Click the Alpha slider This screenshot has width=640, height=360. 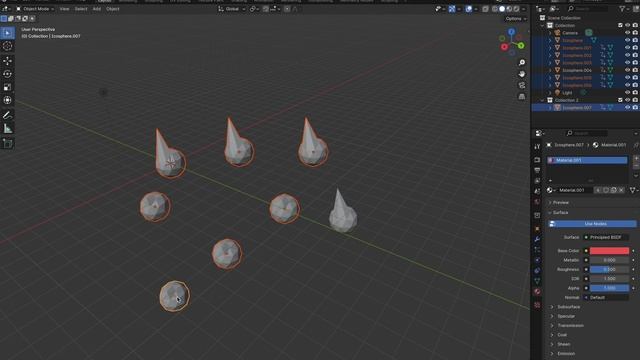coord(609,288)
